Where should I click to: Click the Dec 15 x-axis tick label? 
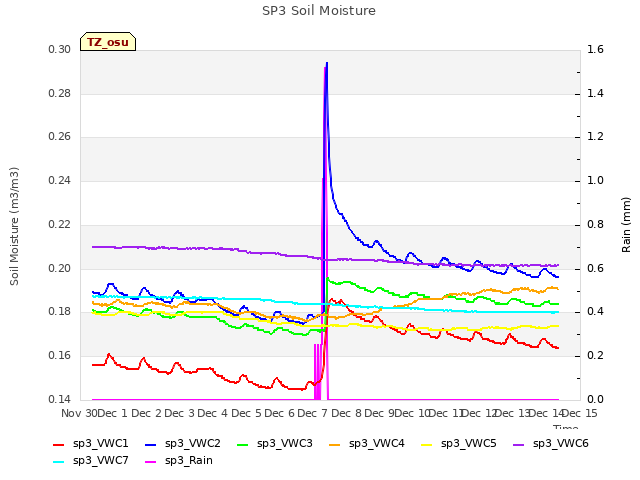pyautogui.click(x=580, y=413)
